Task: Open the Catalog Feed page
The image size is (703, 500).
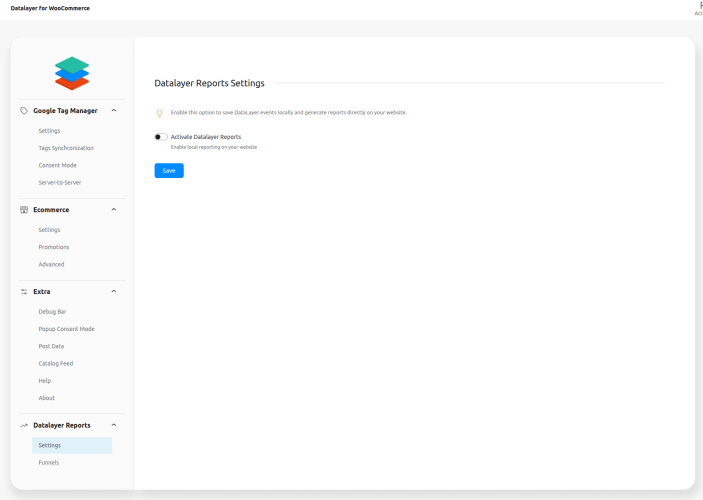Action: click(56, 363)
